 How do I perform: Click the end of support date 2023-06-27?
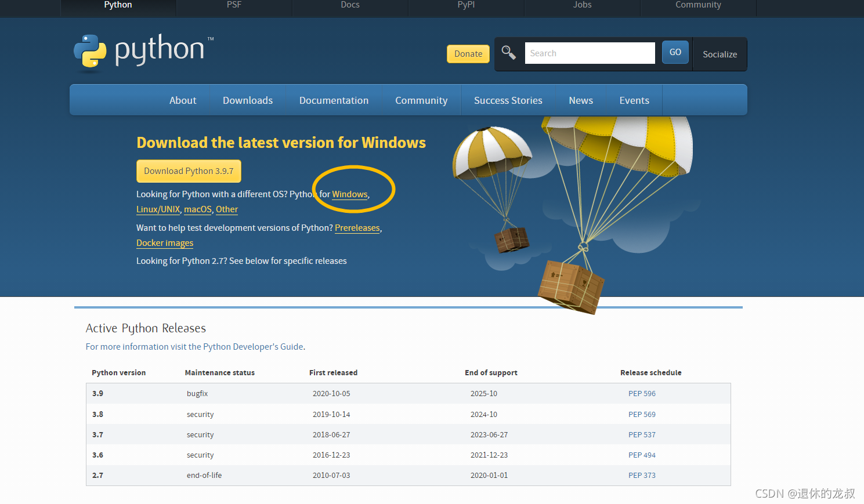point(489,435)
